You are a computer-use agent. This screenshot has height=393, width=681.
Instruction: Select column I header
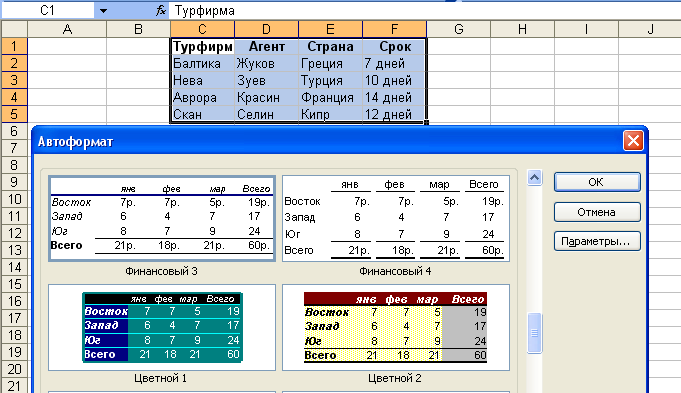[586, 29]
